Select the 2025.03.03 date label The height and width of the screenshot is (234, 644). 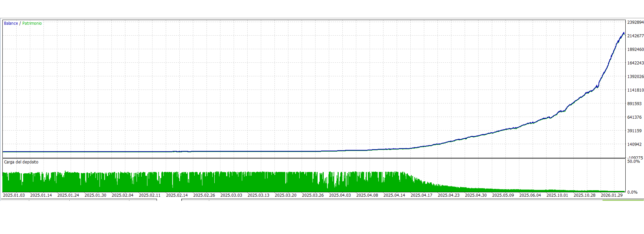coord(231,195)
